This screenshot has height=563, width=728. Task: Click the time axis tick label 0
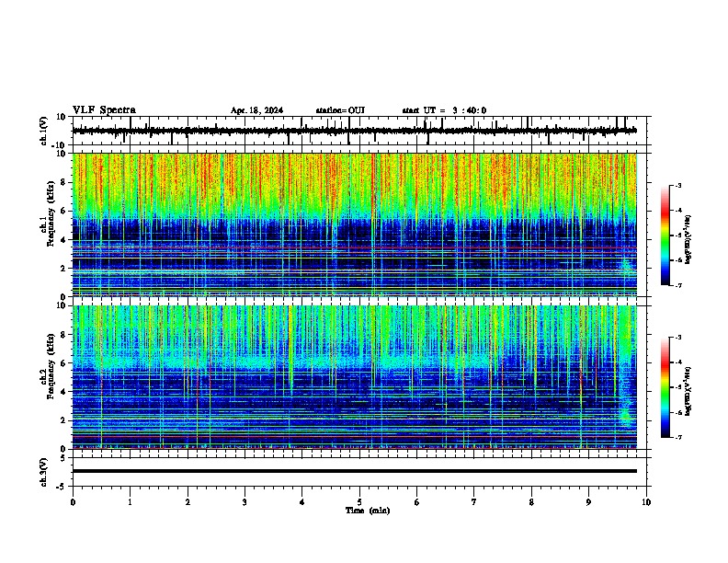(x=73, y=502)
